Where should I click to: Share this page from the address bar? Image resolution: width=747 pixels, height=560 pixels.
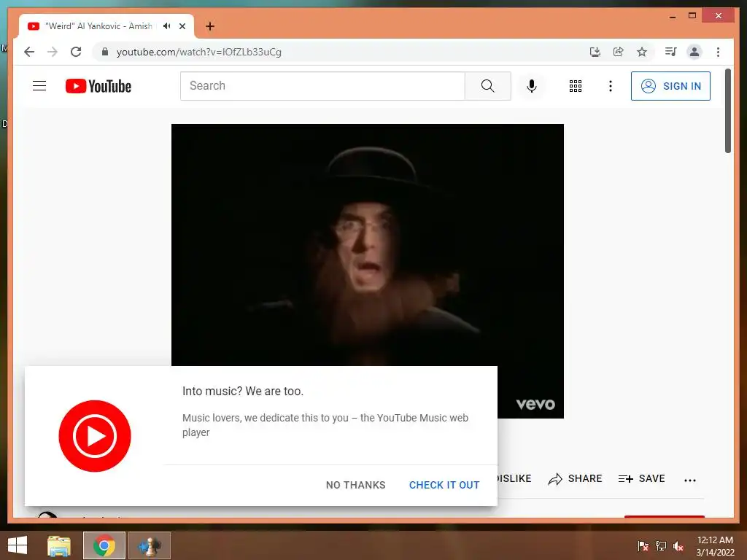click(619, 52)
